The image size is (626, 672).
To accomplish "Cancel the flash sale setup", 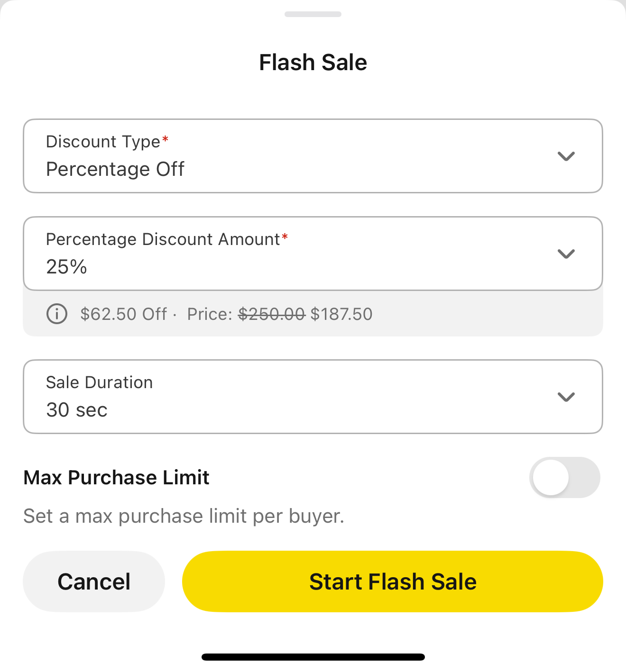I will tap(94, 581).
